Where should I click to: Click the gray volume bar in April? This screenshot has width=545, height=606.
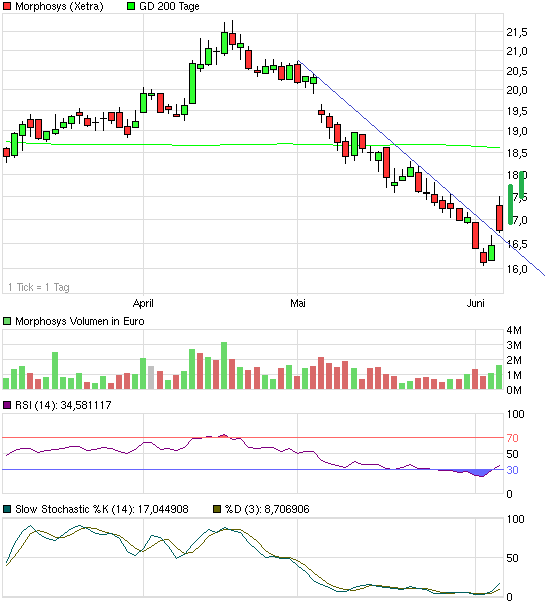tap(151, 378)
